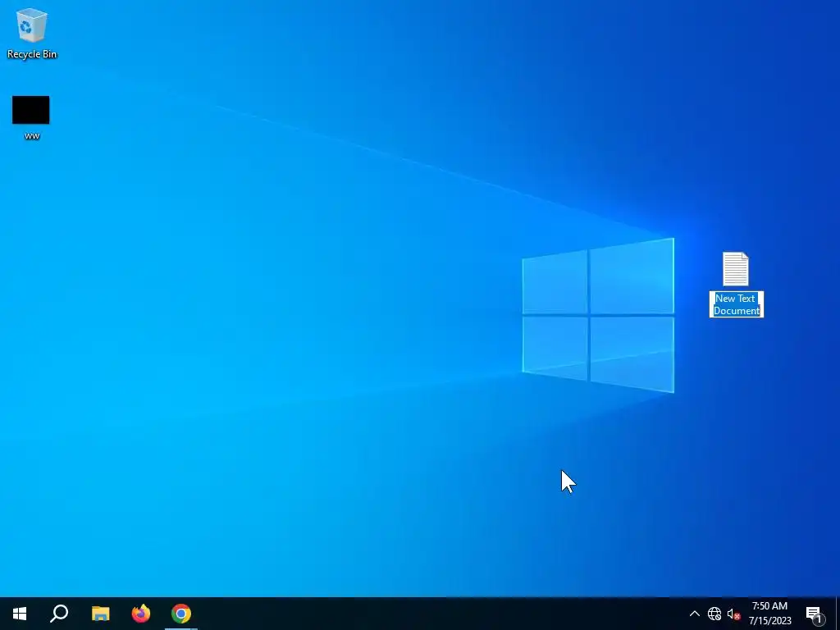This screenshot has width=840, height=630.
Task: Launch Firefox from the taskbar
Action: coord(141,614)
